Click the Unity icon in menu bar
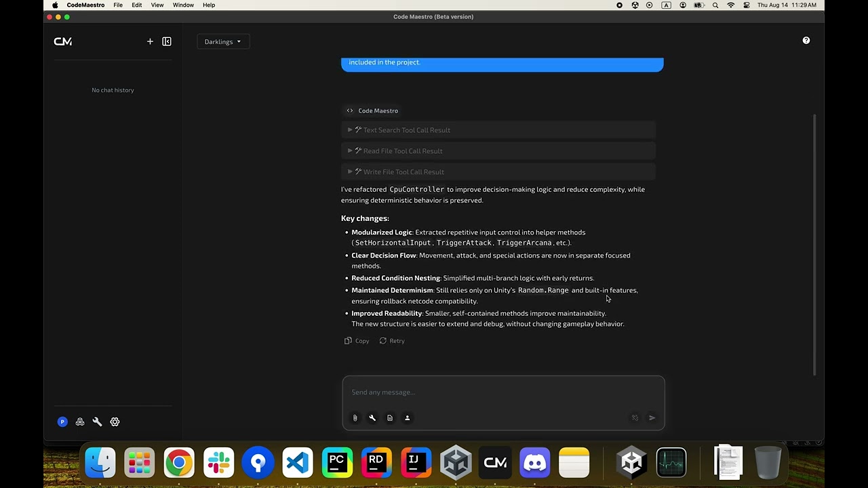 tap(635, 5)
